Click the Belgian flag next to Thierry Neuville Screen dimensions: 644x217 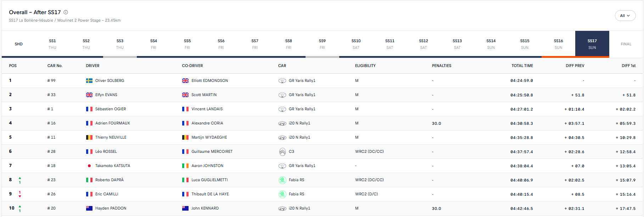[89, 138]
